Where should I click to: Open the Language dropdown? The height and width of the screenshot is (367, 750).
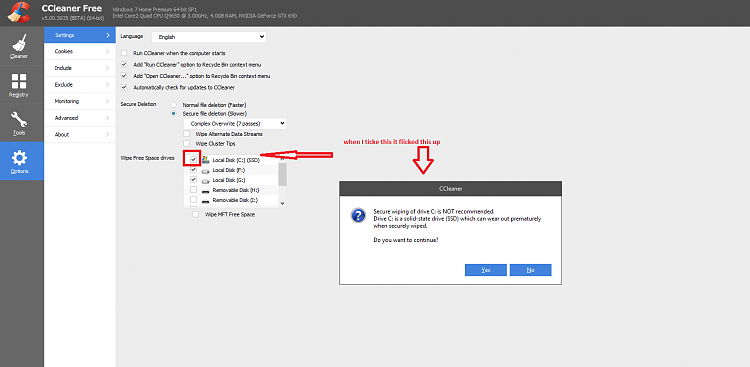click(209, 37)
